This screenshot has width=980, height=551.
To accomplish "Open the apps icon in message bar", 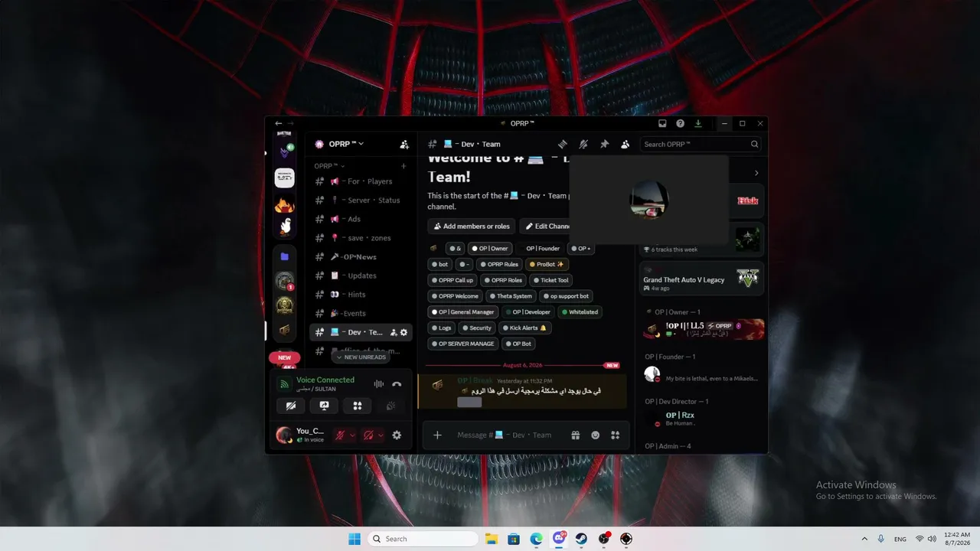I will point(615,435).
